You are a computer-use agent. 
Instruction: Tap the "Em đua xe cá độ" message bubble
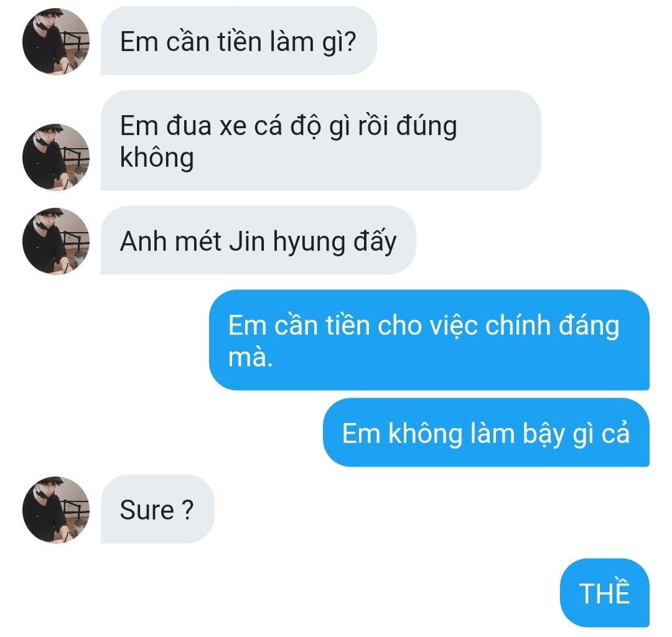(x=320, y=141)
